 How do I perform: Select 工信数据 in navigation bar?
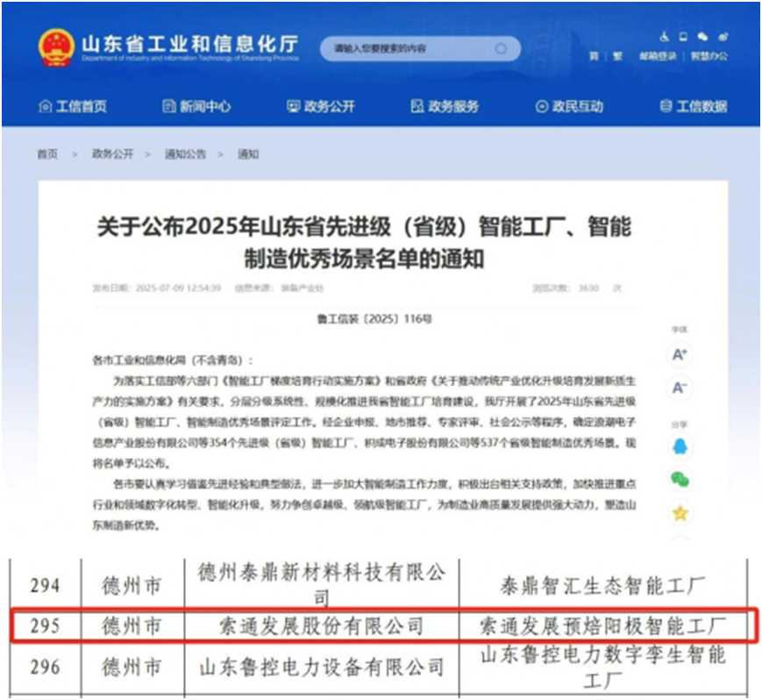click(x=694, y=106)
